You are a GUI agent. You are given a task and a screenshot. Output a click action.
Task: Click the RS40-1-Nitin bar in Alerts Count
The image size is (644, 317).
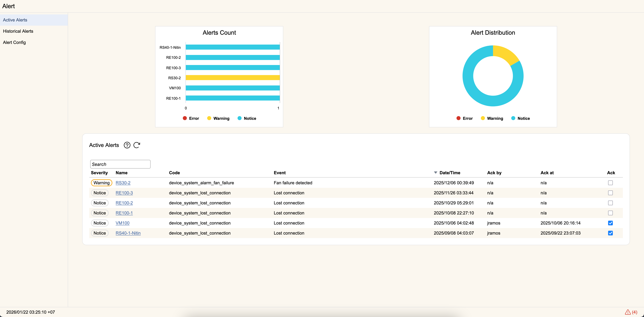click(x=233, y=47)
